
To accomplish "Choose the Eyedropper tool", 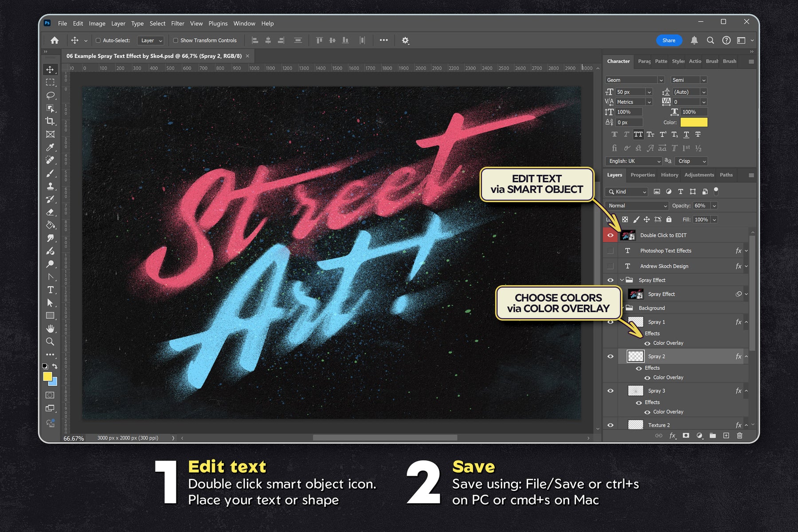I will tap(50, 147).
